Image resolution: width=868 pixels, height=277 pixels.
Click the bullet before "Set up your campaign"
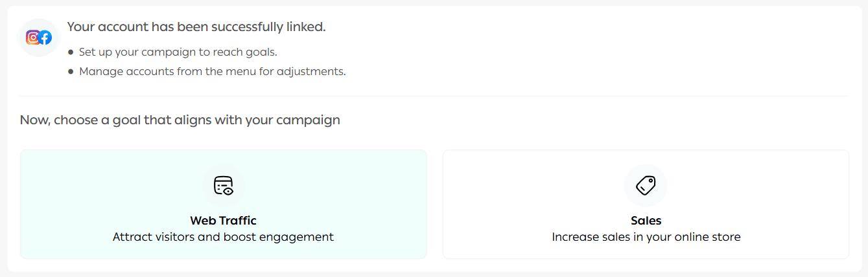pos(71,52)
